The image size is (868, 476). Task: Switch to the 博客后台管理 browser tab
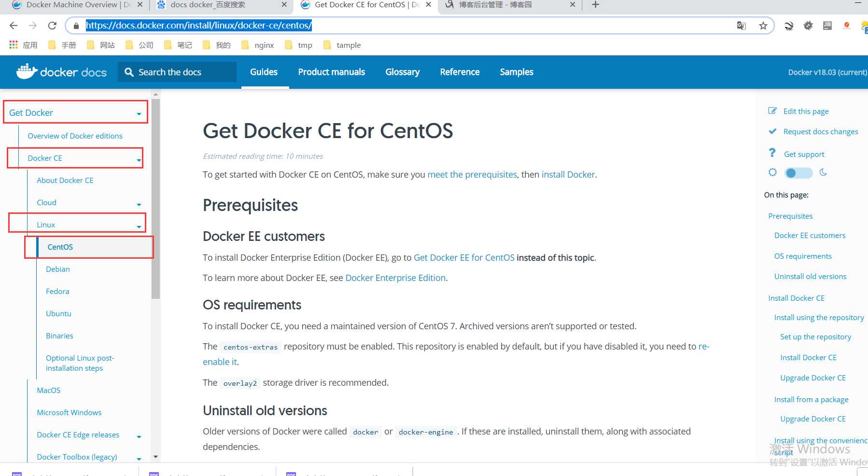pos(510,5)
